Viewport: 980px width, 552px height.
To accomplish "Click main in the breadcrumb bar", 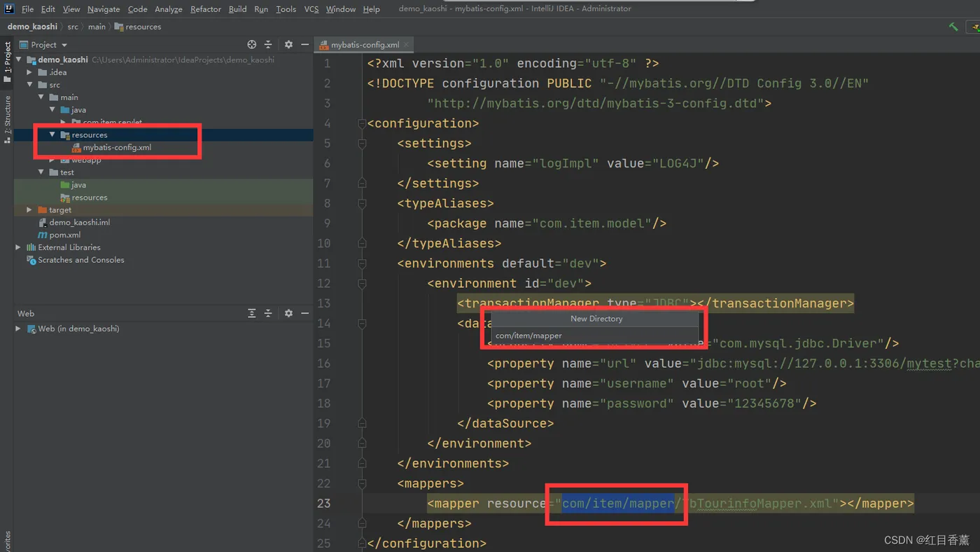I will pyautogui.click(x=97, y=27).
